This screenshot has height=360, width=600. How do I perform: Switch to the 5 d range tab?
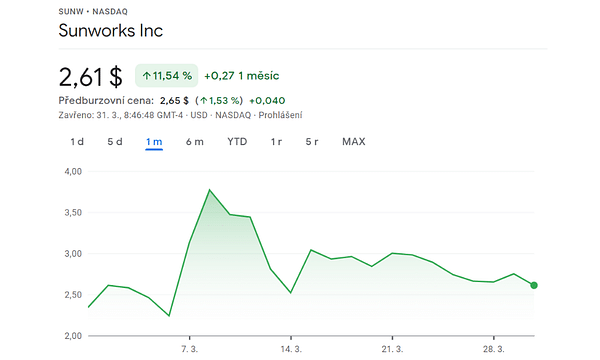click(115, 142)
